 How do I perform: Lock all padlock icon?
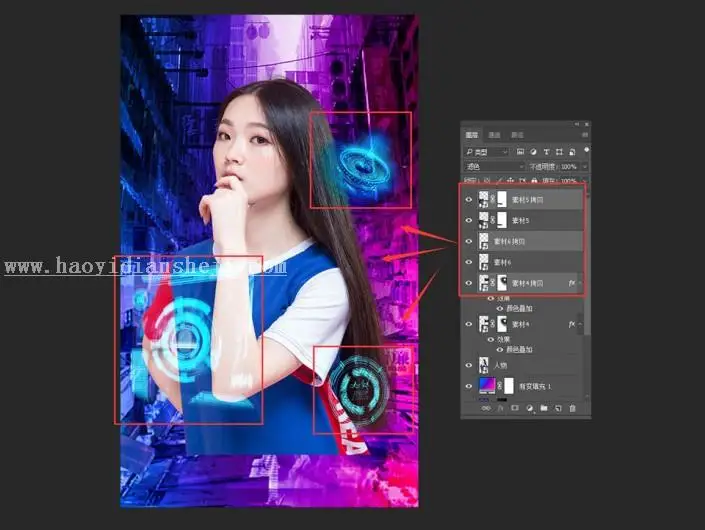[x=534, y=180]
